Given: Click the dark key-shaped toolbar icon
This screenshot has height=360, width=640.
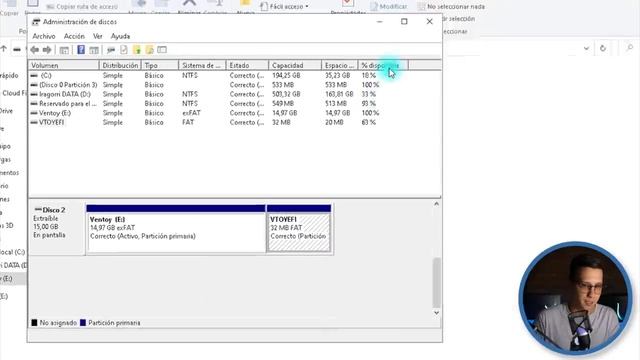Looking at the screenshot, I should click(111, 50).
